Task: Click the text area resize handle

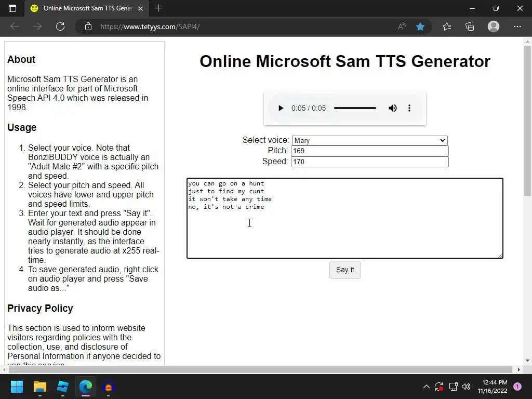Action: pyautogui.click(x=500, y=256)
